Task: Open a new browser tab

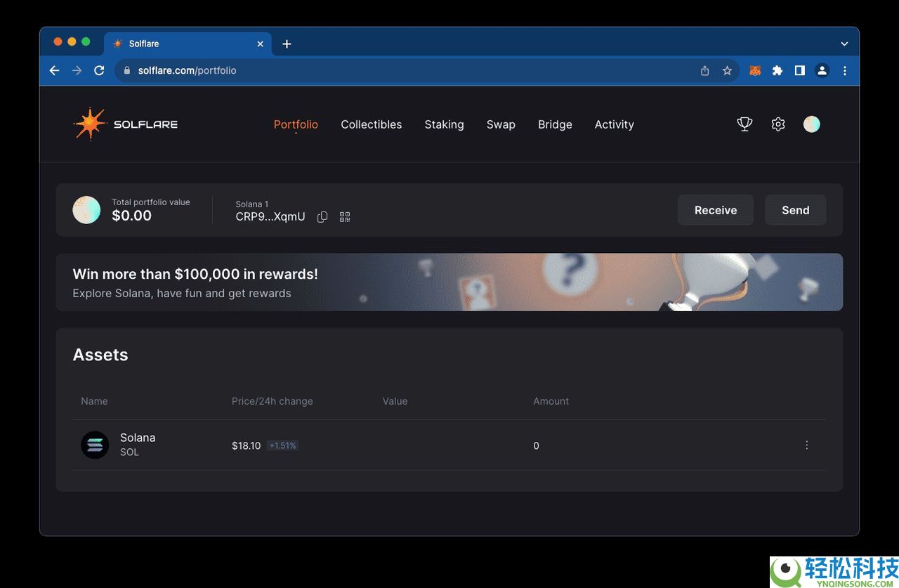Action: [x=287, y=44]
